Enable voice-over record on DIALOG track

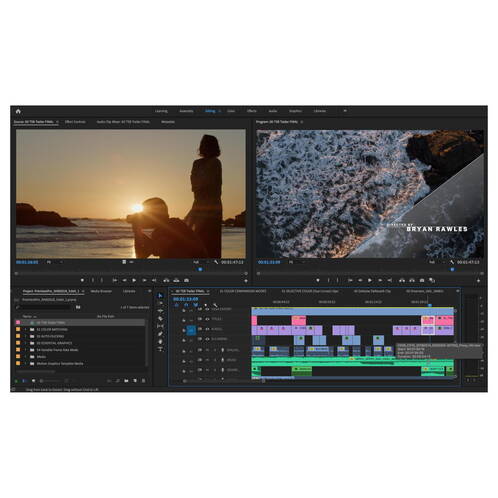tap(222, 350)
